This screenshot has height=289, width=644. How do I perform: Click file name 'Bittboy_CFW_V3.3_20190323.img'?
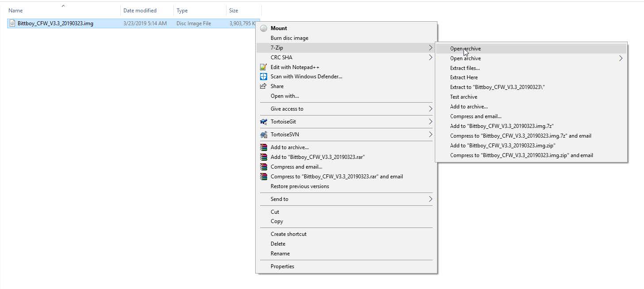coord(55,23)
